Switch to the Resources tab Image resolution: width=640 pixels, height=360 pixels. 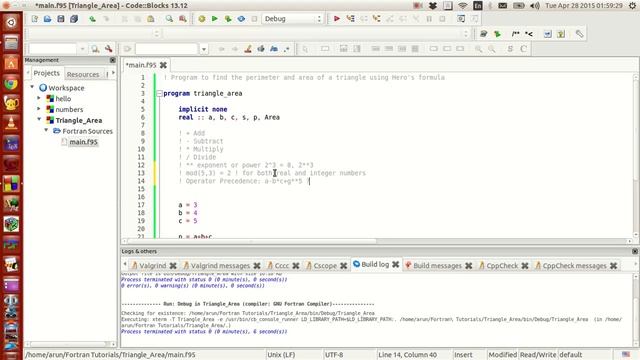(83, 74)
